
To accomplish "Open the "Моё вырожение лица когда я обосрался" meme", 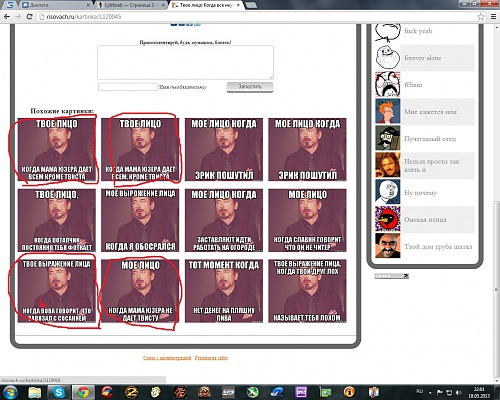I will click(x=140, y=220).
